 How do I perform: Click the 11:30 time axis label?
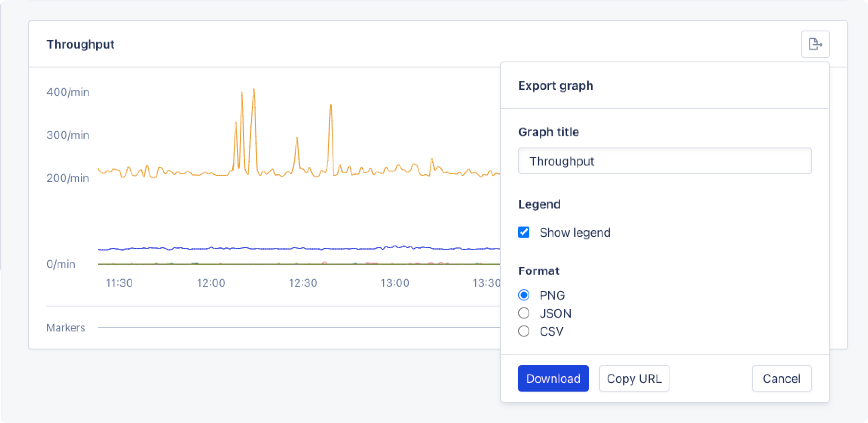pos(119,283)
